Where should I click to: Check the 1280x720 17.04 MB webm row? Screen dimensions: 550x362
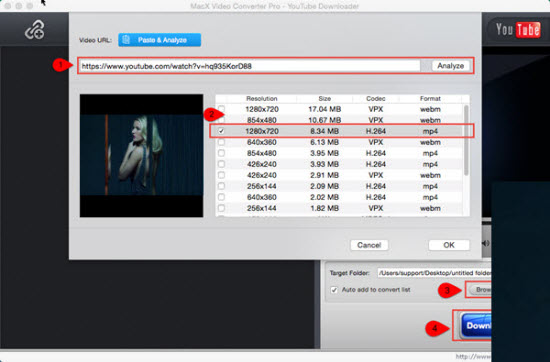click(221, 109)
